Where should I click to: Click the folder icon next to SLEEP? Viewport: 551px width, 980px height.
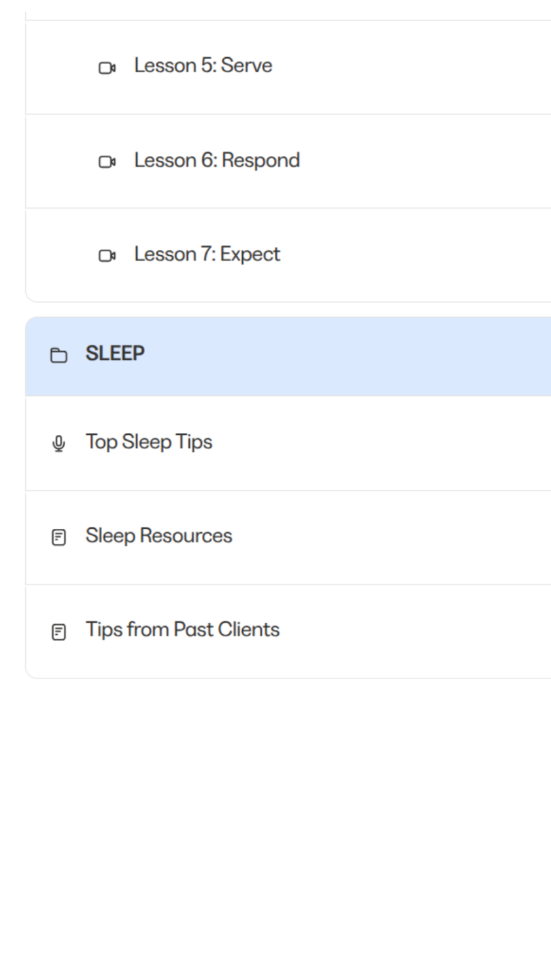point(59,356)
